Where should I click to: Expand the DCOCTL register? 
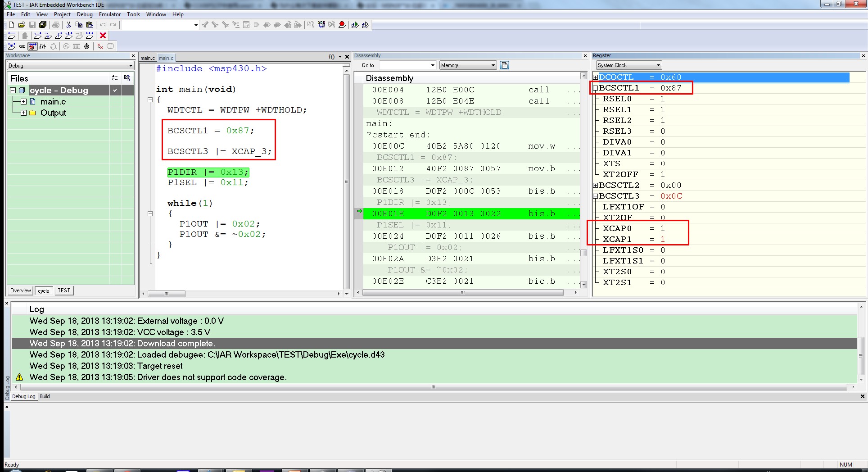(595, 77)
